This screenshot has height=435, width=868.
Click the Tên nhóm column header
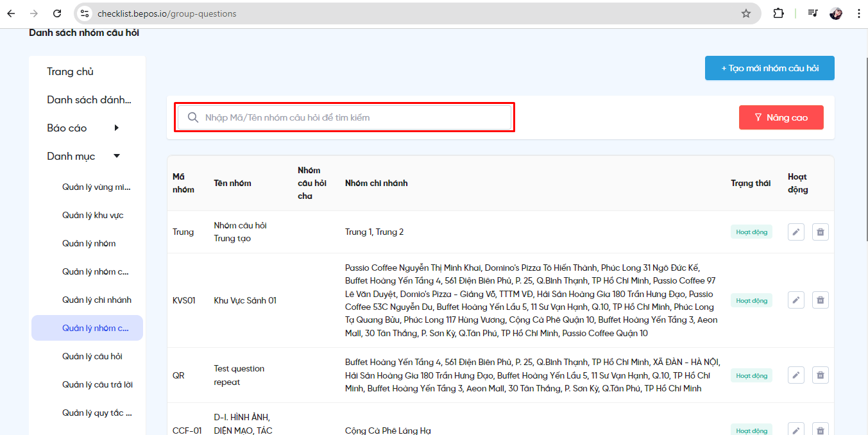tap(232, 183)
